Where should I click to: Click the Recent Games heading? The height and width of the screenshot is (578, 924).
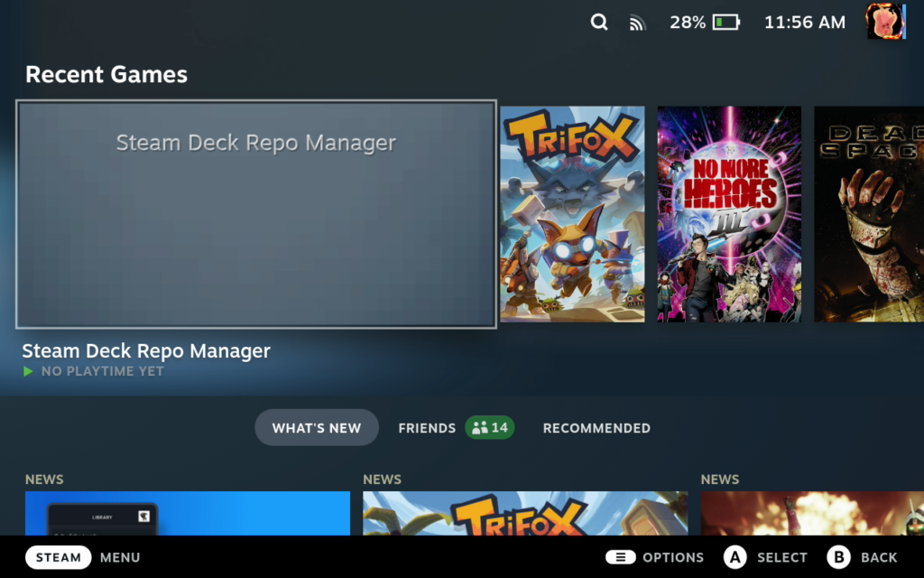point(106,74)
